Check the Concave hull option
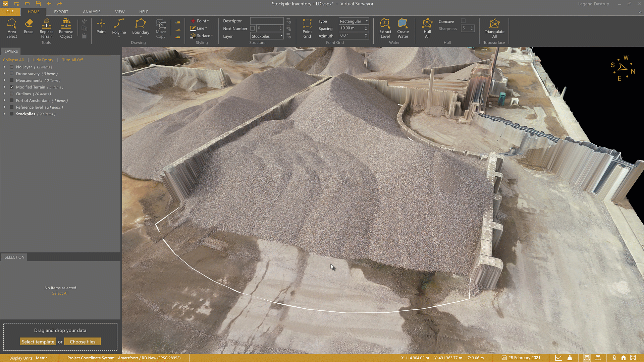The image size is (644, 362). [464, 21]
